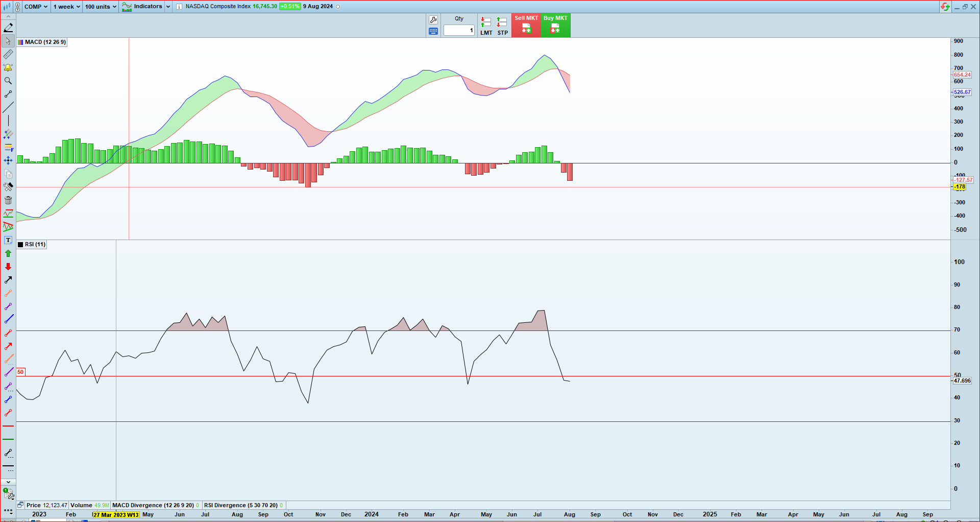Select the segment drawing tool
The width and height of the screenshot is (980, 522).
[x=8, y=94]
